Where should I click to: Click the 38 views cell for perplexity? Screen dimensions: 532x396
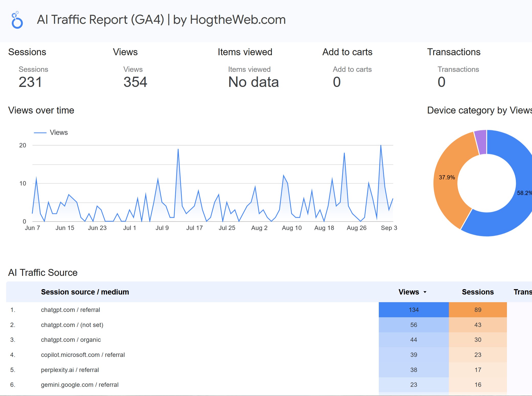point(414,370)
